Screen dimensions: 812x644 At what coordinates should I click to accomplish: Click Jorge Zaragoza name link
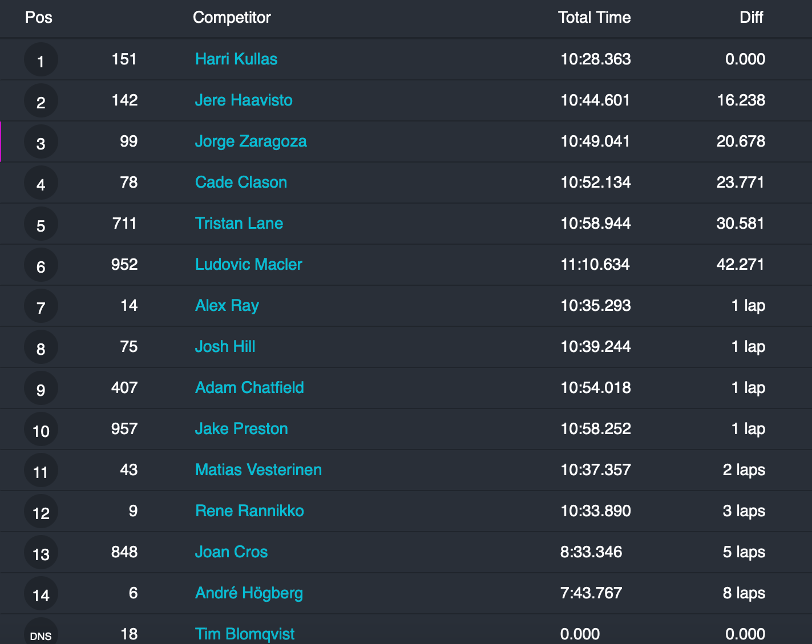coord(251,141)
